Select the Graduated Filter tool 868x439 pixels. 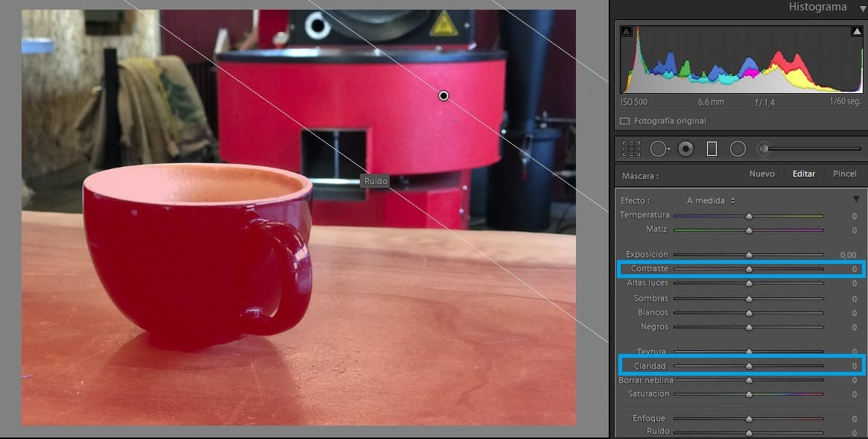(712, 149)
